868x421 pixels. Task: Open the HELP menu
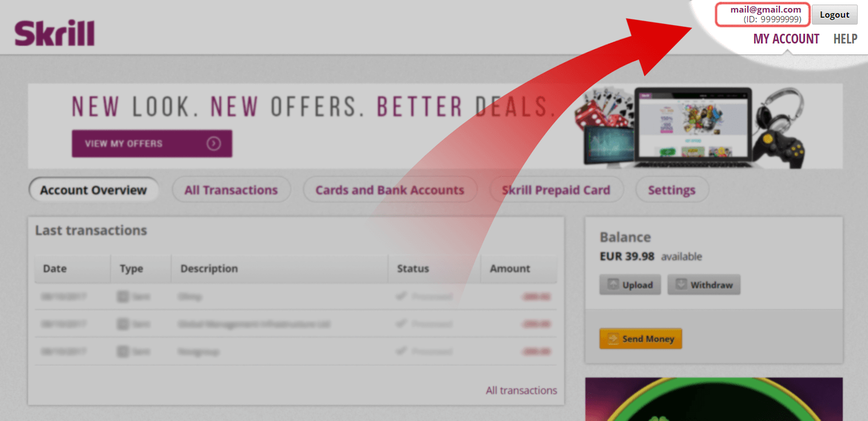[845, 39]
